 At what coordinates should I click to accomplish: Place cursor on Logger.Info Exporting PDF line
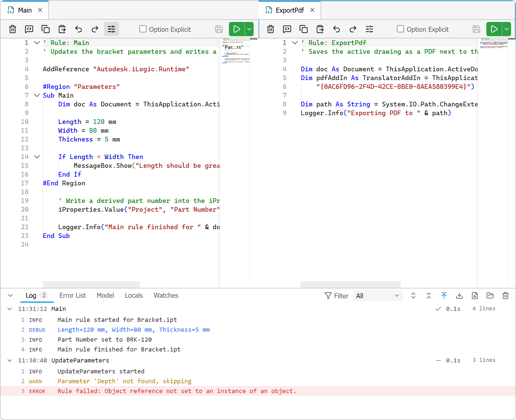[x=376, y=113]
